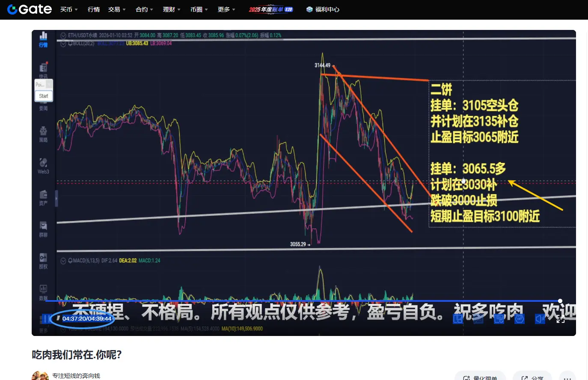Open author 专注短线的奔向钱 profile
Screen dimensions: 588x380
pyautogui.click(x=76, y=376)
